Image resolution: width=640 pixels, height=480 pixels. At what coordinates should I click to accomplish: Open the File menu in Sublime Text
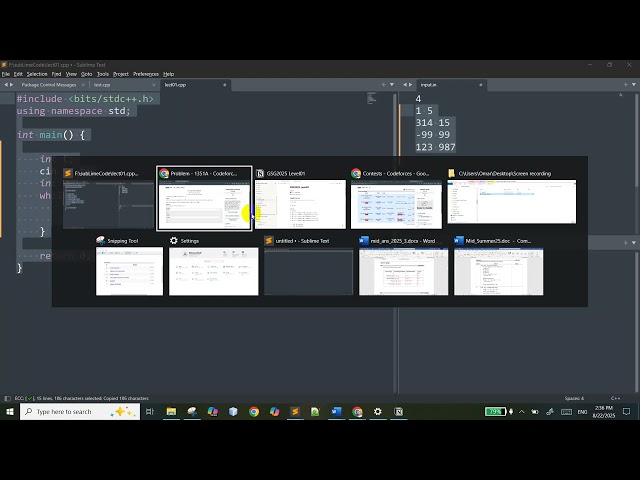[x=6, y=74]
